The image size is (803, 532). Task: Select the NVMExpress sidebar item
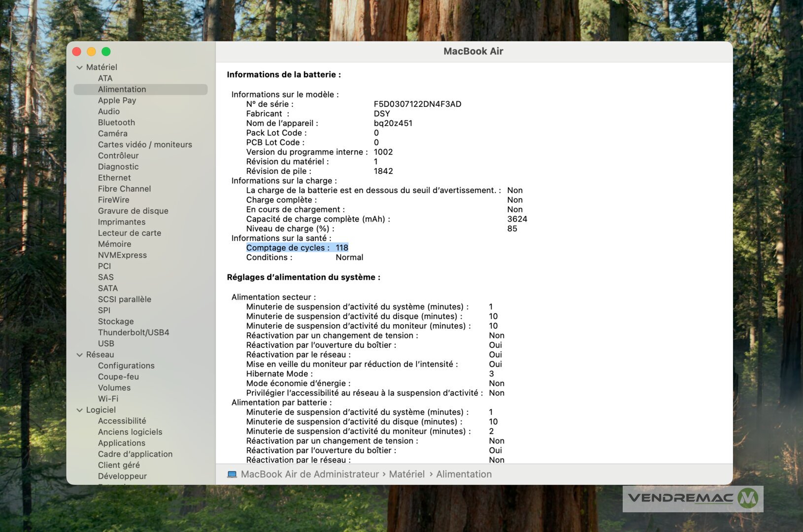pyautogui.click(x=122, y=255)
